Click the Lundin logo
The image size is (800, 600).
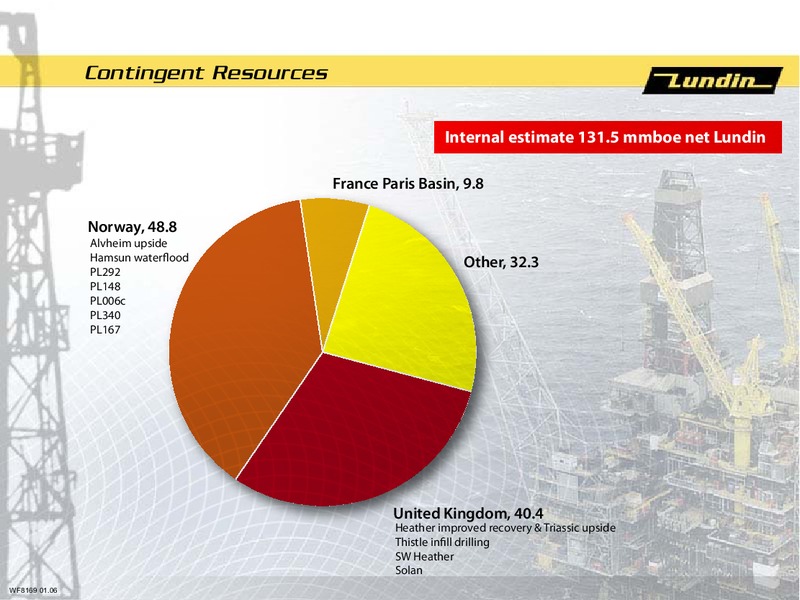point(713,81)
